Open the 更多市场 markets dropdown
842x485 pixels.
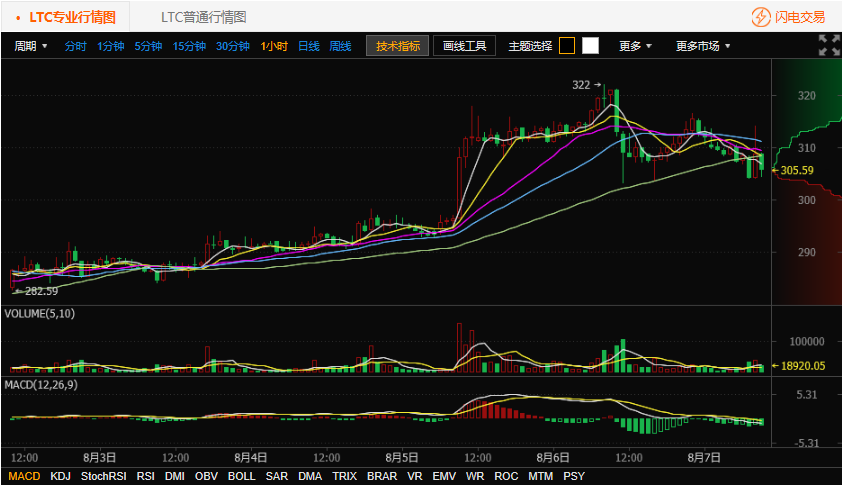click(702, 46)
